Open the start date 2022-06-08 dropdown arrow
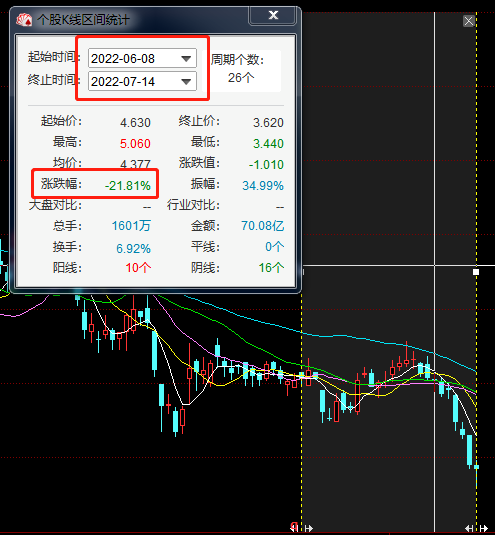The width and height of the screenshot is (495, 535). point(186,59)
